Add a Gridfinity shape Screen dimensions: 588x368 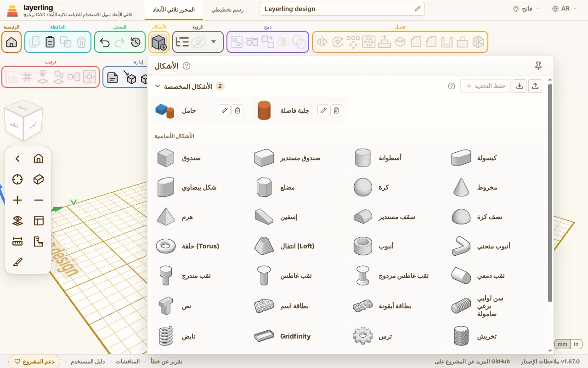tap(298, 337)
